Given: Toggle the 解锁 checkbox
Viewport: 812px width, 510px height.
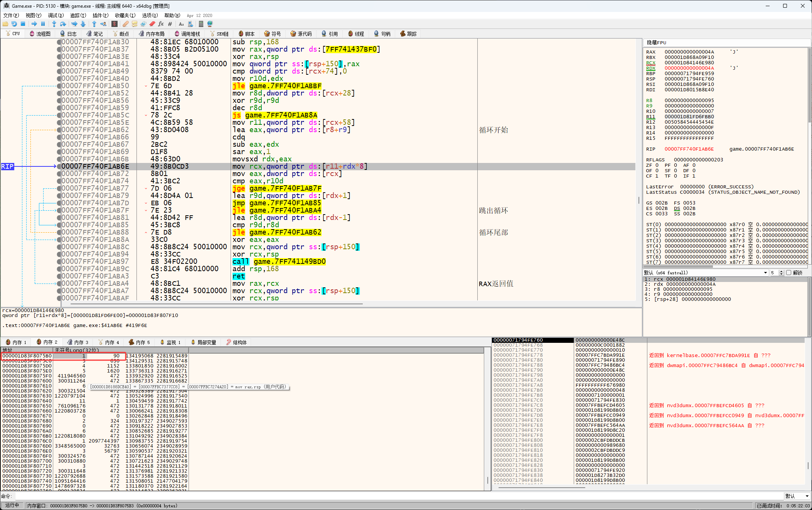Looking at the screenshot, I should (x=789, y=273).
